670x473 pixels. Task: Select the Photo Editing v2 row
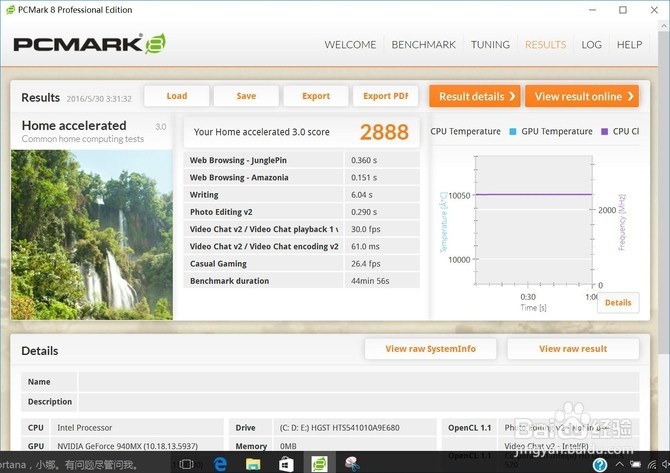pyautogui.click(x=302, y=212)
